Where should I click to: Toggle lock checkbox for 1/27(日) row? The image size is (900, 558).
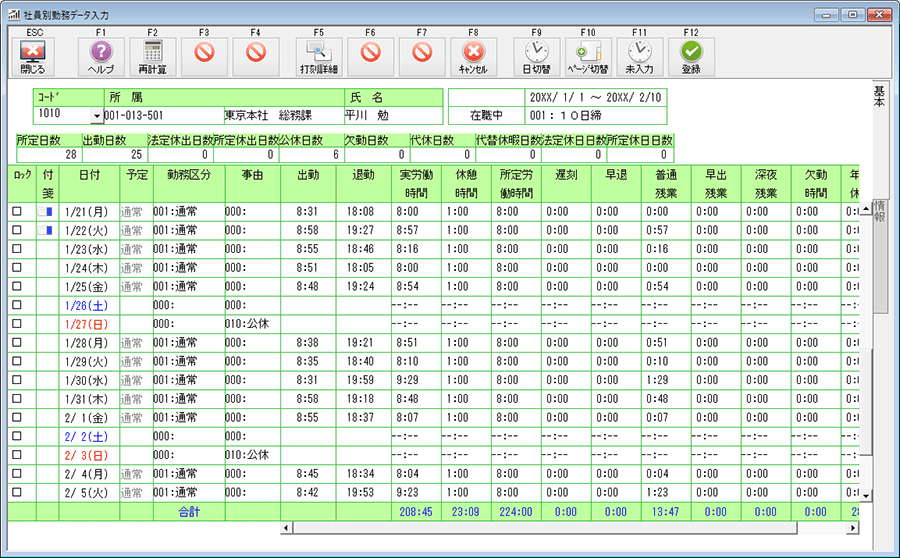(17, 323)
